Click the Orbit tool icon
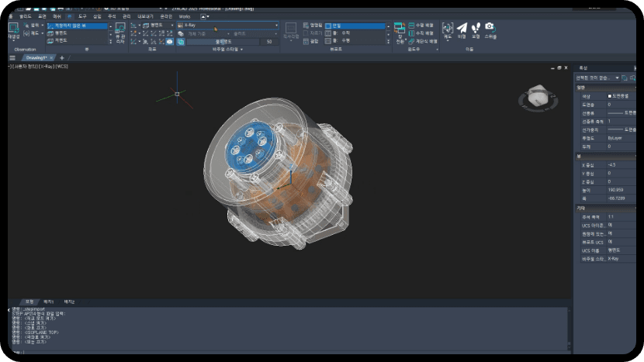 click(448, 28)
